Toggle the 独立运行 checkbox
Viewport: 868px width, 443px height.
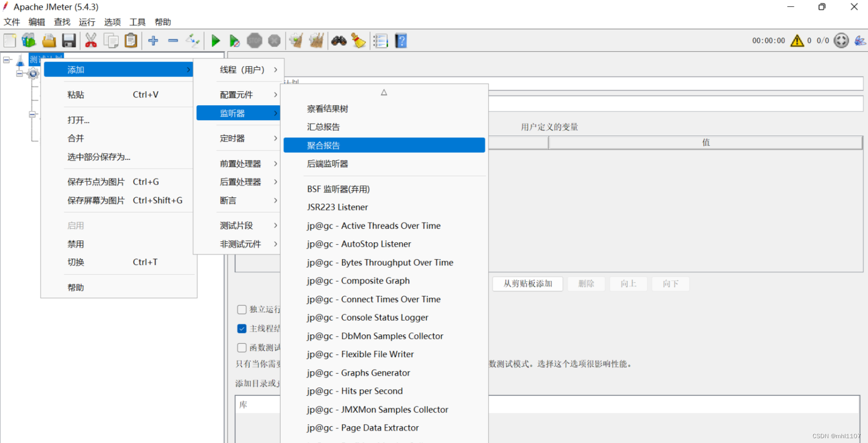[x=242, y=309]
